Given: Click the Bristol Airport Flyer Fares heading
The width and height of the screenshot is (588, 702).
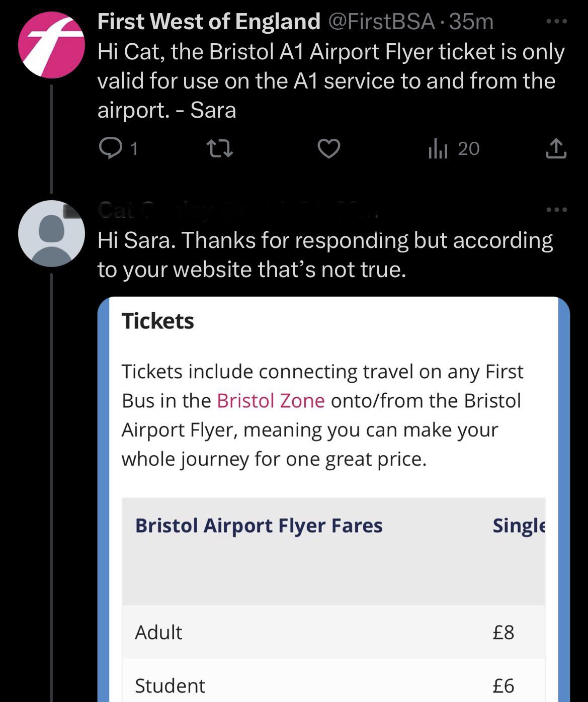Looking at the screenshot, I should click(x=259, y=525).
